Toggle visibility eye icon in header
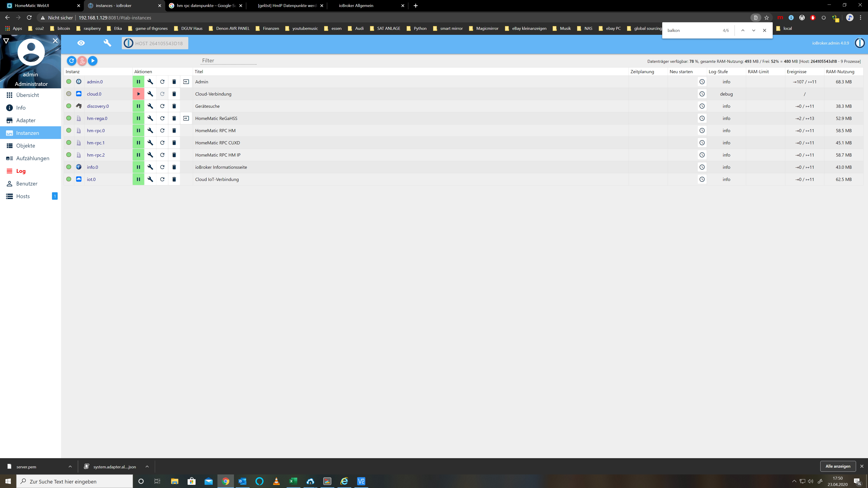 [81, 43]
